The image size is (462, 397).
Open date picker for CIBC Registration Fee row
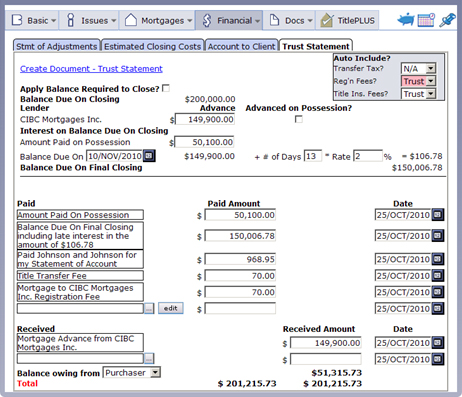click(438, 292)
